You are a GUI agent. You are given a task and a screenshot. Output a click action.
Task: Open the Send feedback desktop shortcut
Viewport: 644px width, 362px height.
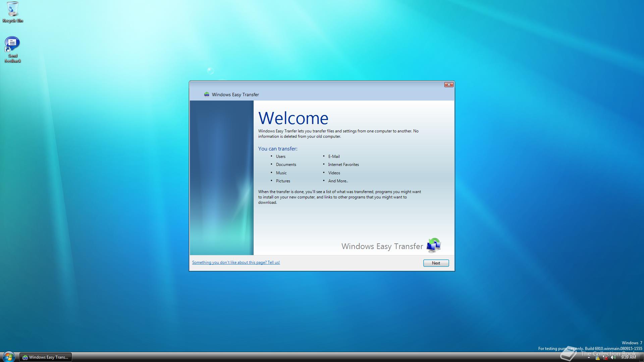click(x=12, y=50)
